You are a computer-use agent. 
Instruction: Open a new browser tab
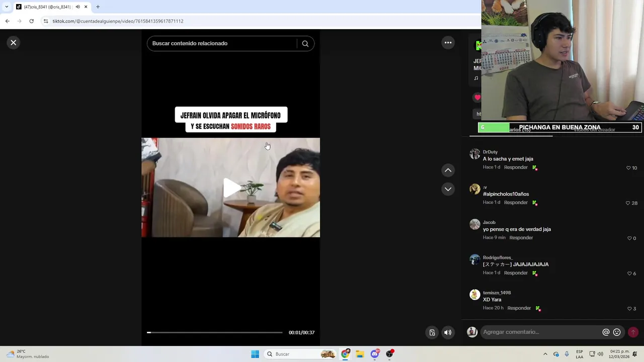pos(98,7)
